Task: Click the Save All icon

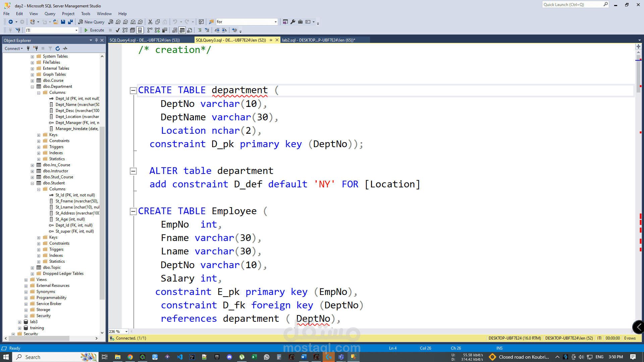Action: coord(70,22)
